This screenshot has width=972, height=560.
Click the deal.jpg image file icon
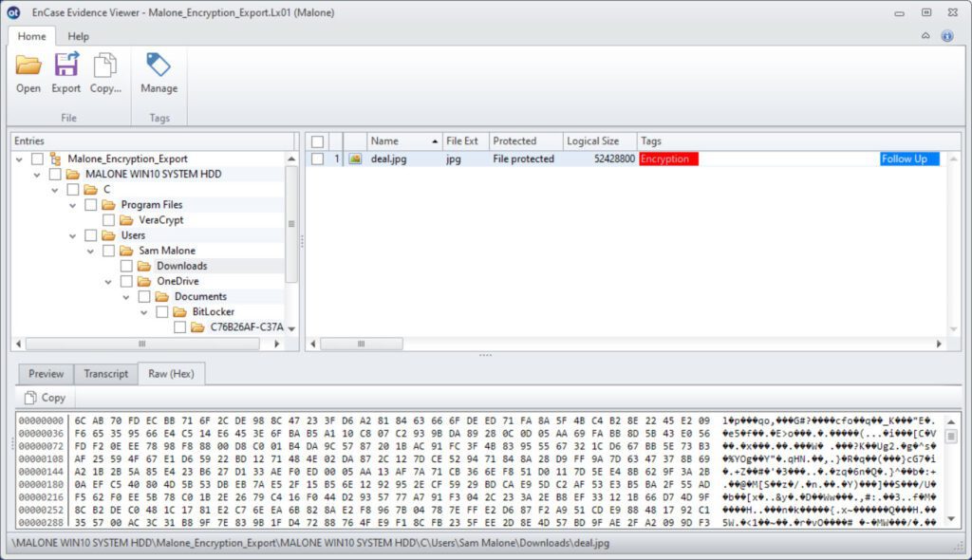(x=355, y=159)
